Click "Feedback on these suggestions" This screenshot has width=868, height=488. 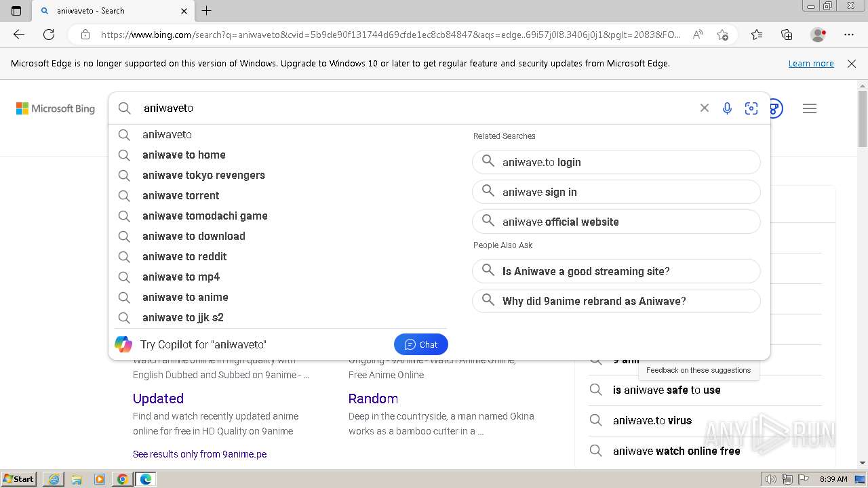click(x=698, y=370)
